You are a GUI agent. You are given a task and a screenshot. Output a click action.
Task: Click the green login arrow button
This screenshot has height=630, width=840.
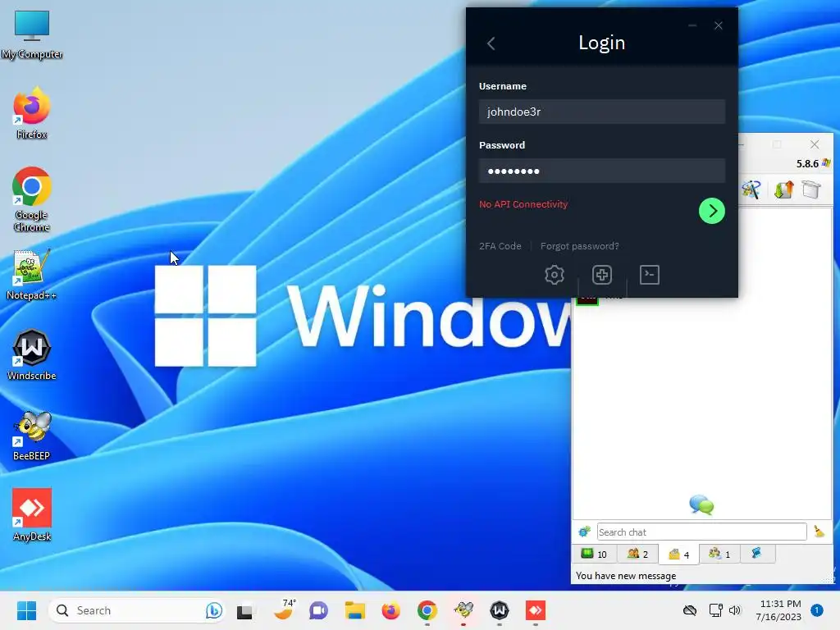(x=711, y=211)
